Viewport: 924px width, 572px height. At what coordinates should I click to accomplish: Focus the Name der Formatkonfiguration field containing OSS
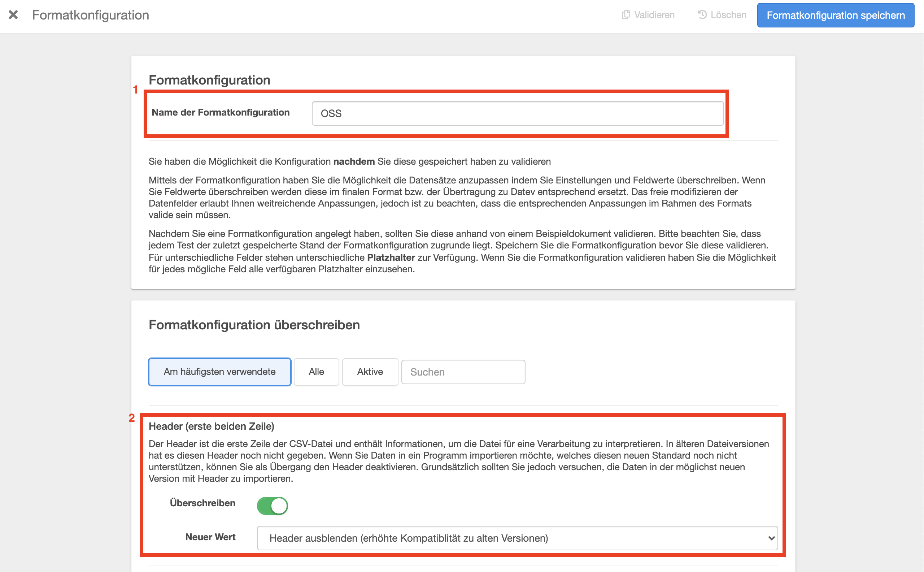click(x=518, y=113)
